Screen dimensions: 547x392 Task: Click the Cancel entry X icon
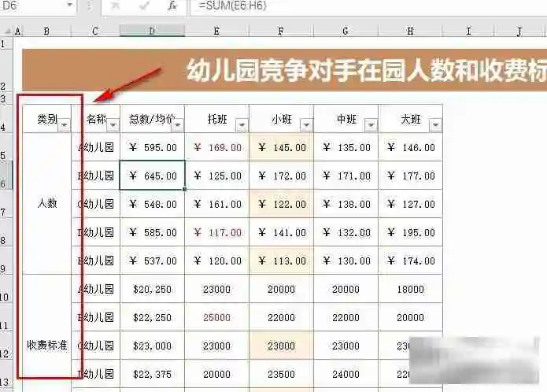115,6
